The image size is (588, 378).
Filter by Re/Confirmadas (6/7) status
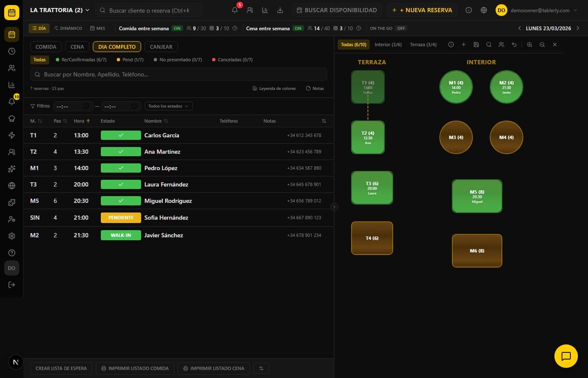click(x=81, y=60)
